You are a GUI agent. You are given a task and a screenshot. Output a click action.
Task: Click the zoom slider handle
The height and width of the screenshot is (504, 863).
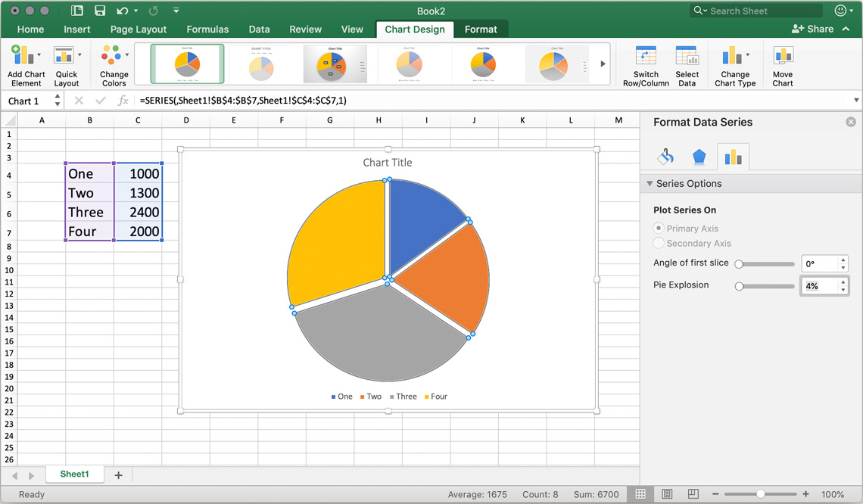tap(760, 494)
